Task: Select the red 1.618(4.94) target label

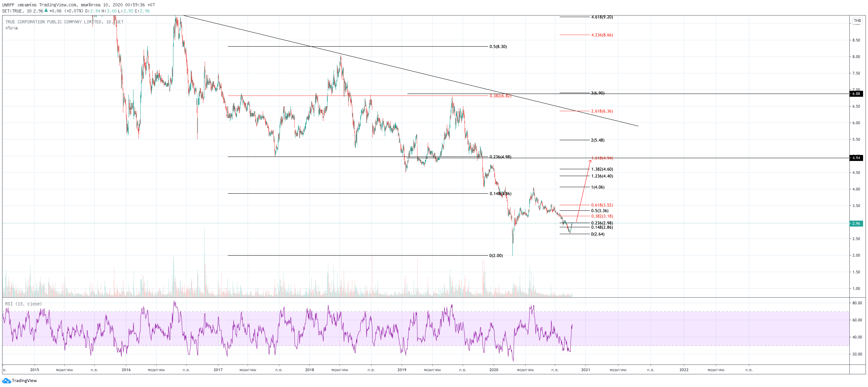Action: pos(602,158)
